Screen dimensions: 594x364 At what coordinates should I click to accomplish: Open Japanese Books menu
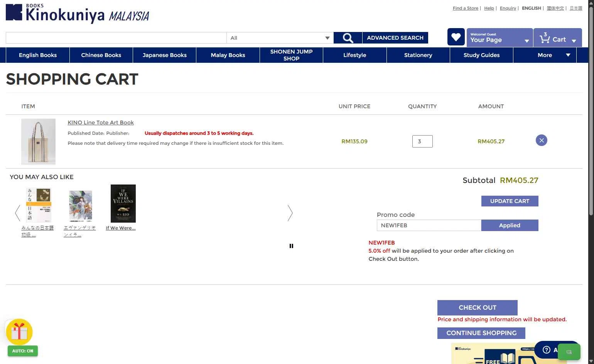(165, 55)
